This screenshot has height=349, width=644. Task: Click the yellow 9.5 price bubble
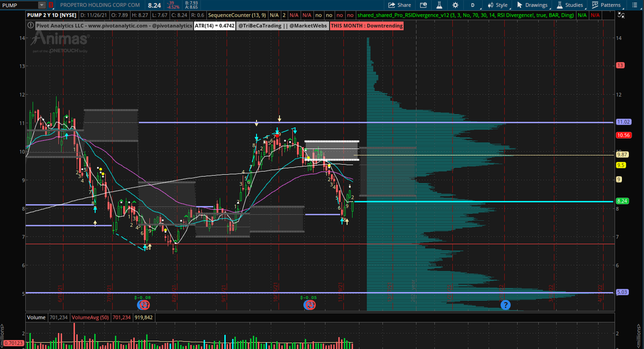click(x=621, y=165)
